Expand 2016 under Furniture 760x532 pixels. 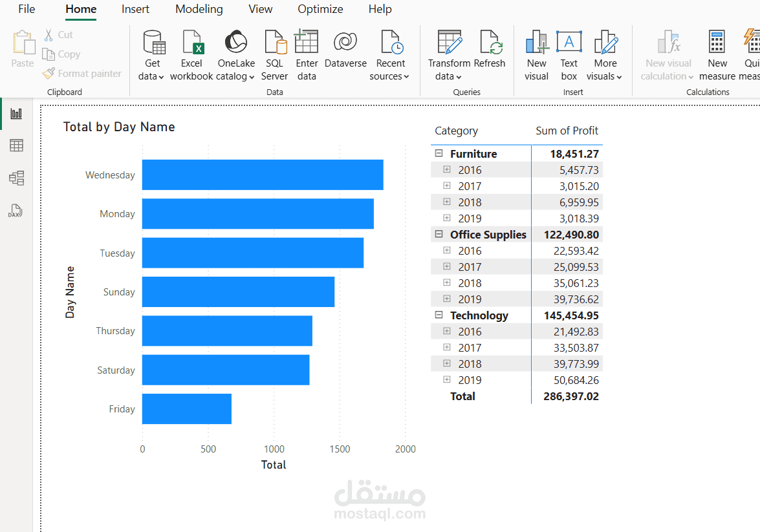click(447, 169)
